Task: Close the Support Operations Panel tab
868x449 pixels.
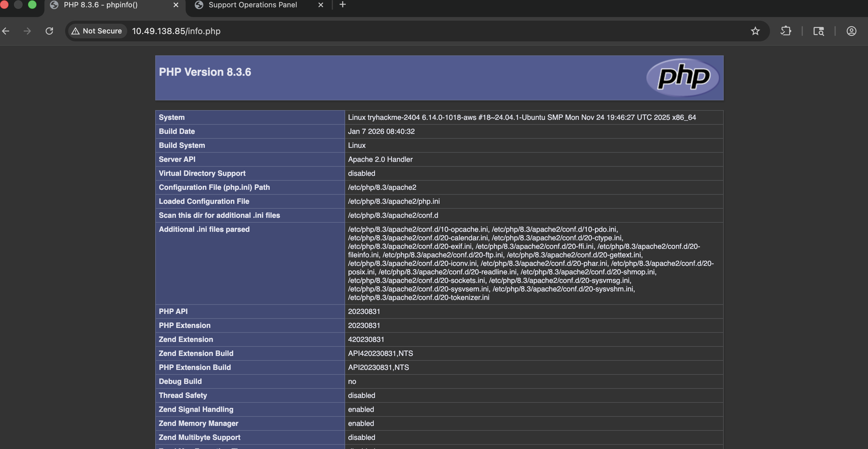Action: coord(320,5)
